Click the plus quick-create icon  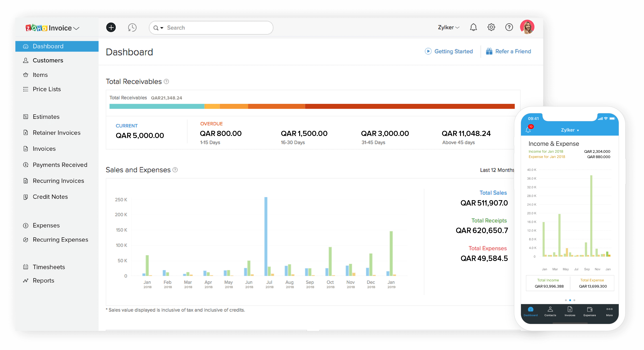[111, 27]
